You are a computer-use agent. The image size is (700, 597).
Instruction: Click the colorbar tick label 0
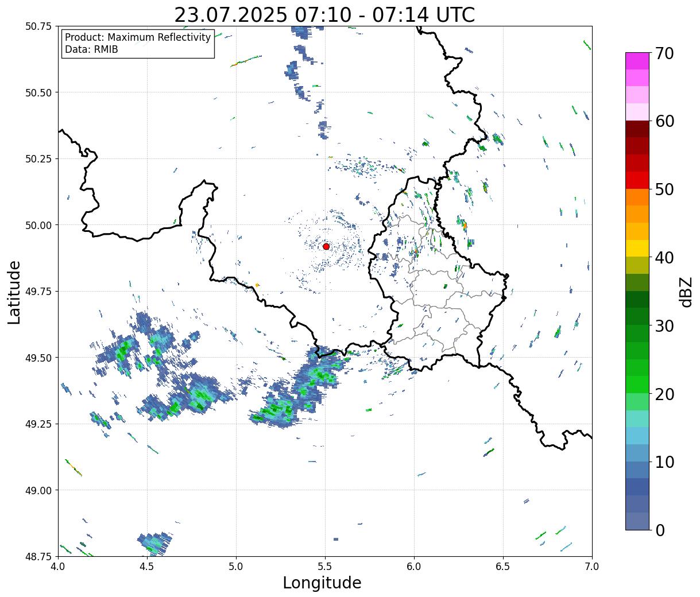pyautogui.click(x=660, y=530)
